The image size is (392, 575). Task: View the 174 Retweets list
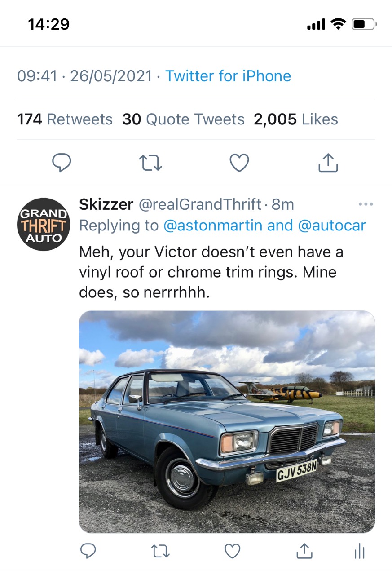tap(65, 119)
